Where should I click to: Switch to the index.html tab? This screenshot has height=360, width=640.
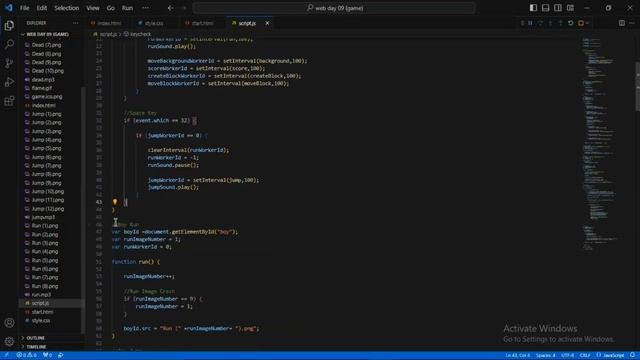(x=109, y=23)
